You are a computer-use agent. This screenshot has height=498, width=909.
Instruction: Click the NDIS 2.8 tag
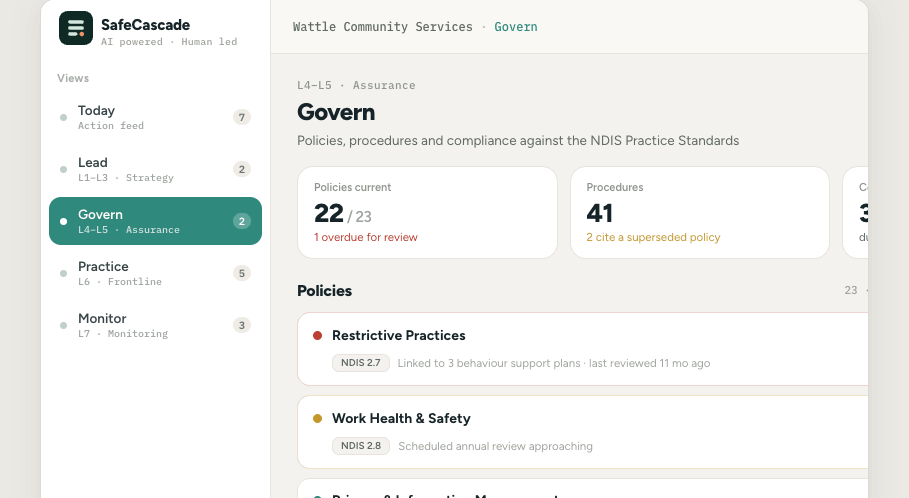(361, 446)
